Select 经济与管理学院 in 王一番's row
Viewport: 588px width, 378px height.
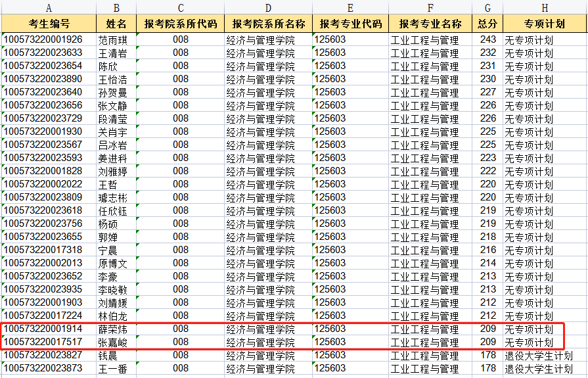pos(261,369)
